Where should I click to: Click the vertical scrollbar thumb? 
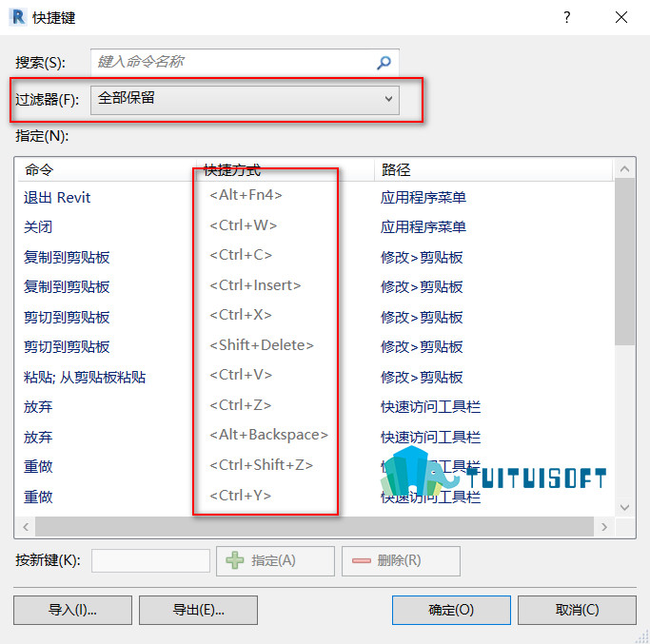[624, 262]
